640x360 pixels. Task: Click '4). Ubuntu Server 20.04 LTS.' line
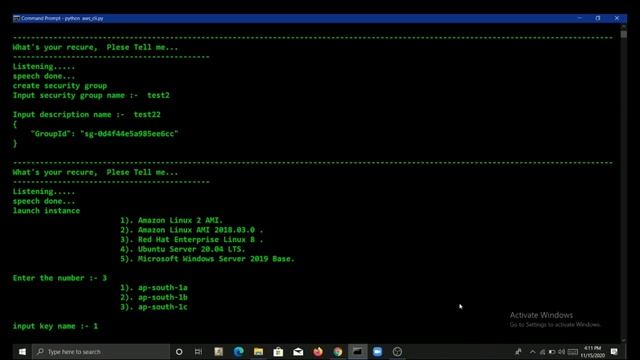[x=182, y=249]
